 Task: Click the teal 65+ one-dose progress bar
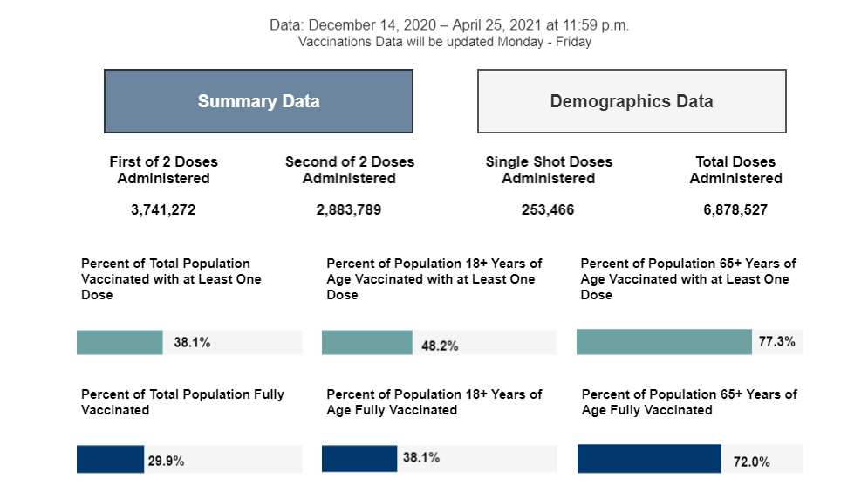point(664,342)
